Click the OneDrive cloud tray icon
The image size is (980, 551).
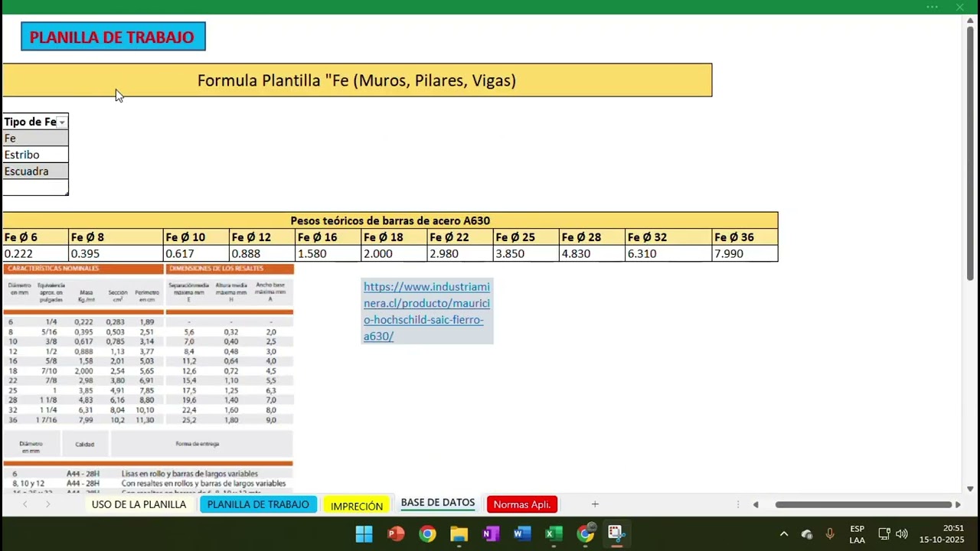coord(806,534)
